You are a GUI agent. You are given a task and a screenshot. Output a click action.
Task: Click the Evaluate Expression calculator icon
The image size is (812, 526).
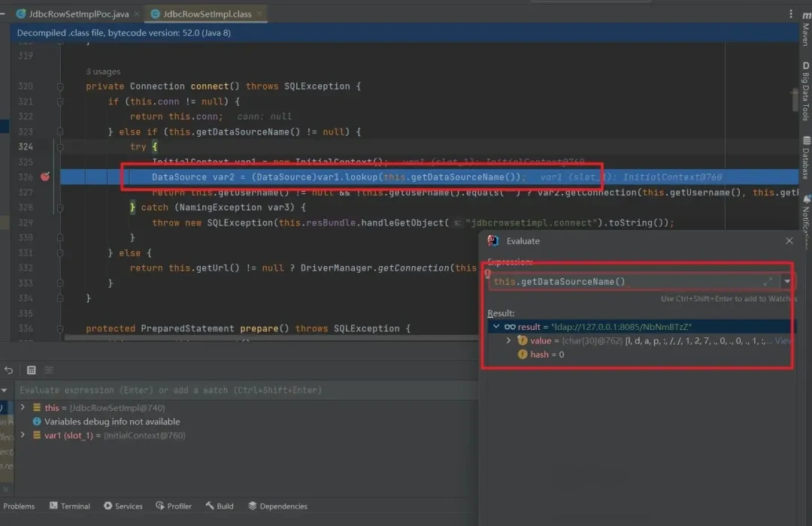point(31,370)
